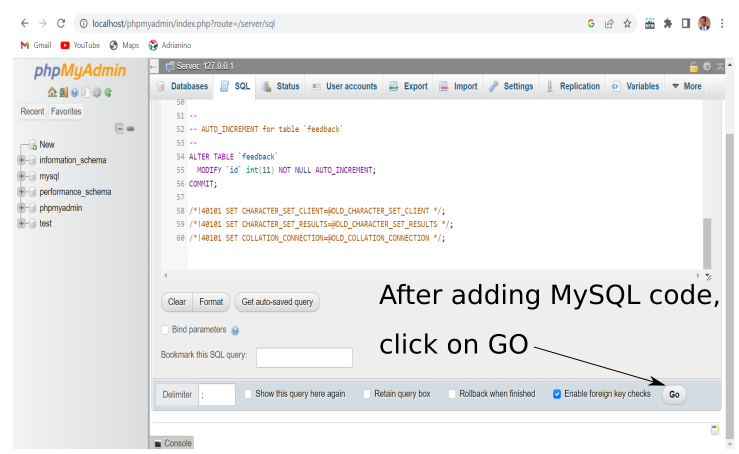The width and height of the screenshot is (739, 454).
Task: Click New in the database tree
Action: 47,144
